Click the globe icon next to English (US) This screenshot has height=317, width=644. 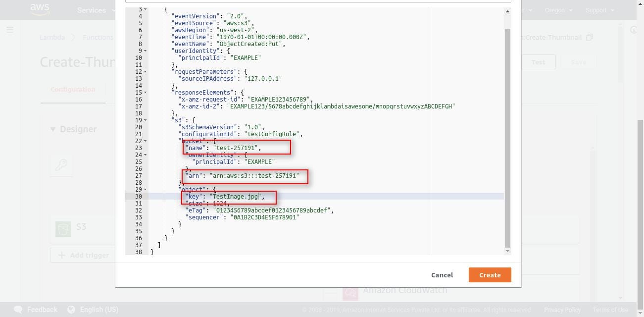[x=71, y=310]
